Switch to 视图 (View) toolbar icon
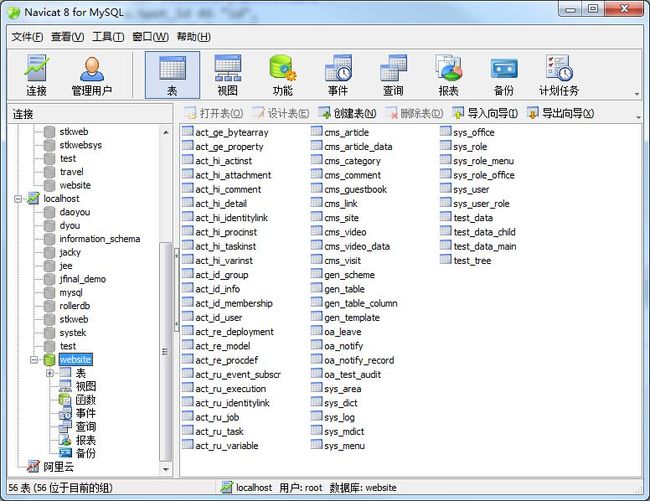The height and width of the screenshot is (501, 650). click(x=228, y=75)
